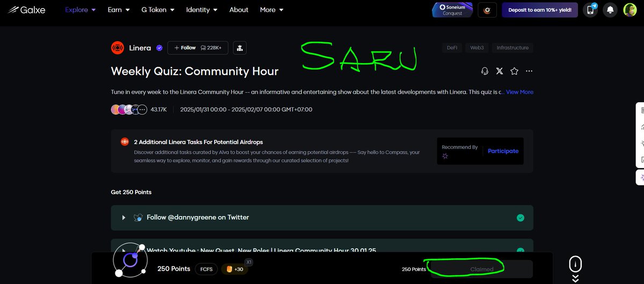Click the Linera project name
This screenshot has height=284, width=644.
point(140,48)
